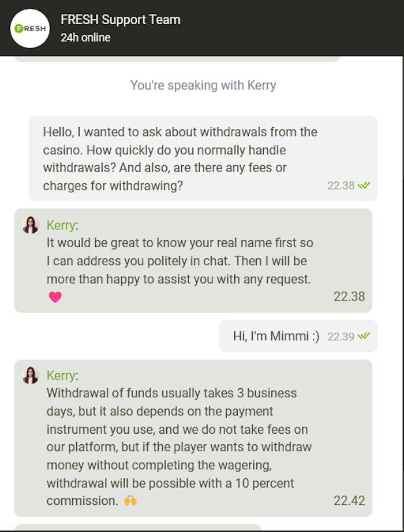Click the 22.42 timestamp on Kerry's reply

click(x=349, y=500)
